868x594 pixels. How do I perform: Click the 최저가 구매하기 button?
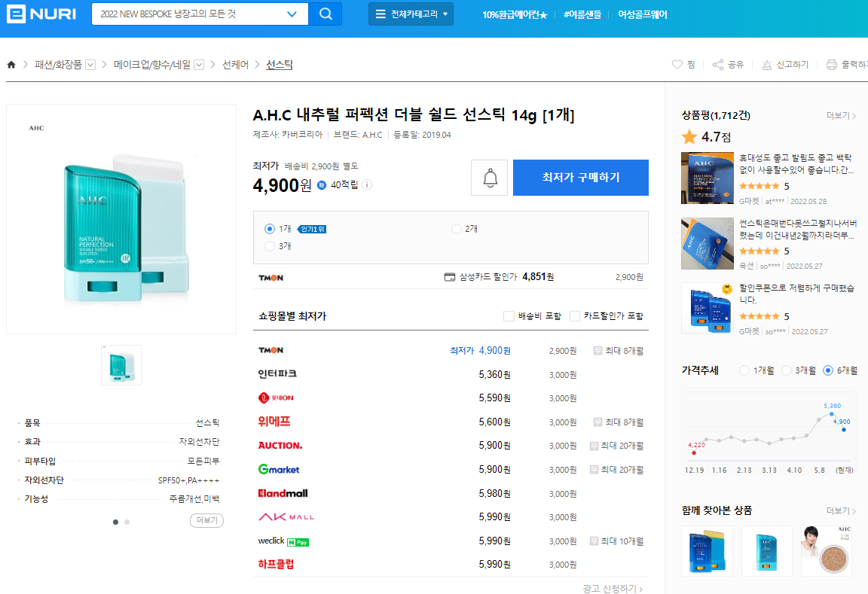581,178
